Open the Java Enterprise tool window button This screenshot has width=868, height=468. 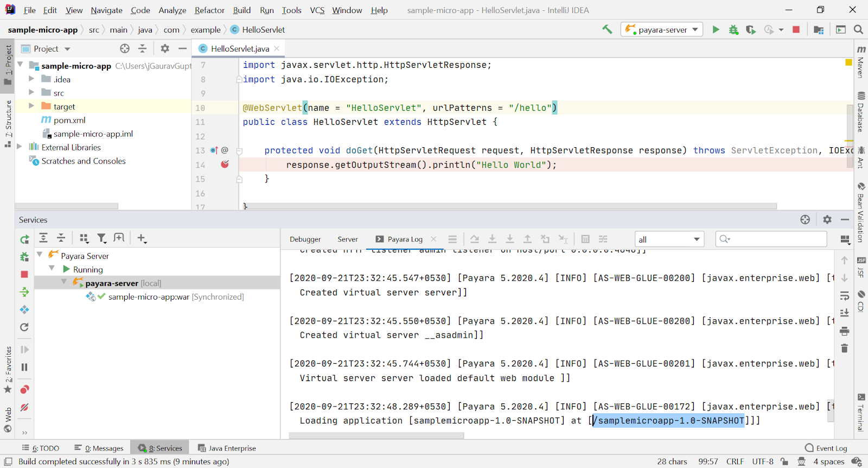point(227,448)
